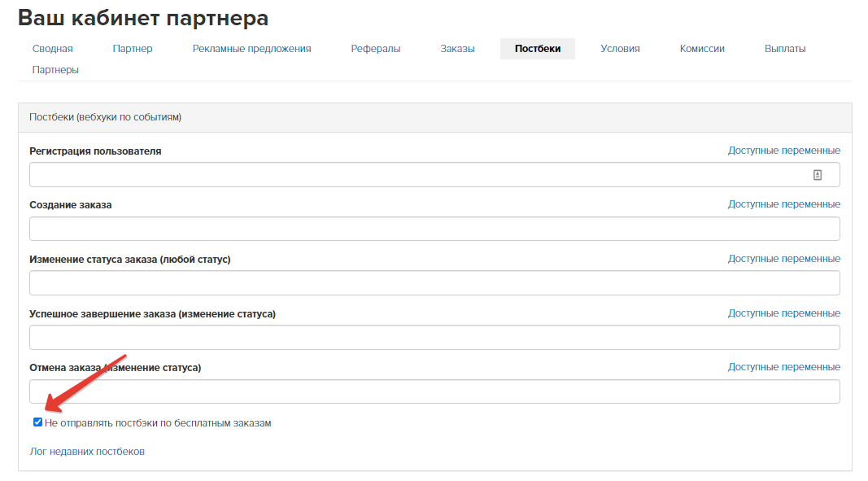Click the Отмена заказа (изменение статуса) label
Image resolution: width=868 pixels, height=481 pixels.
pyautogui.click(x=116, y=368)
